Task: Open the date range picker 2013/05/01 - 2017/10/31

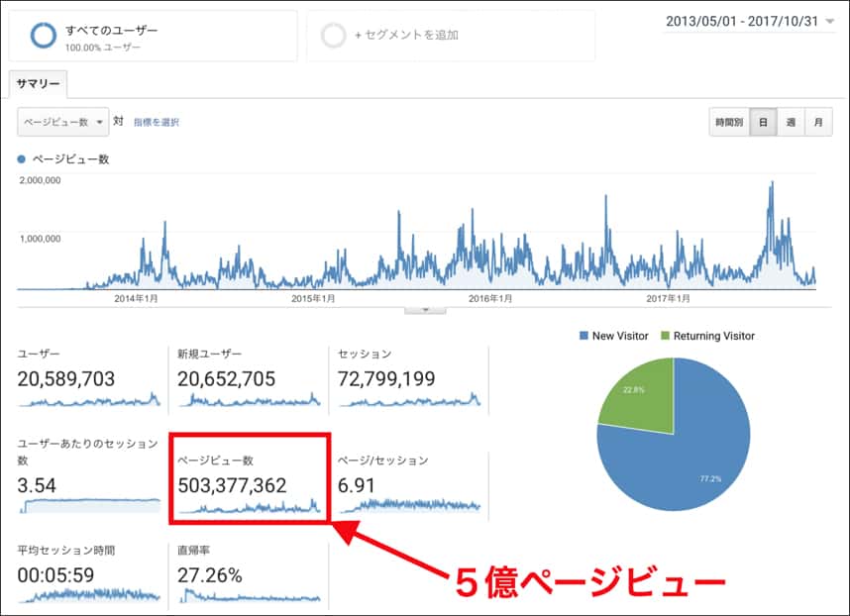Action: 749,21
